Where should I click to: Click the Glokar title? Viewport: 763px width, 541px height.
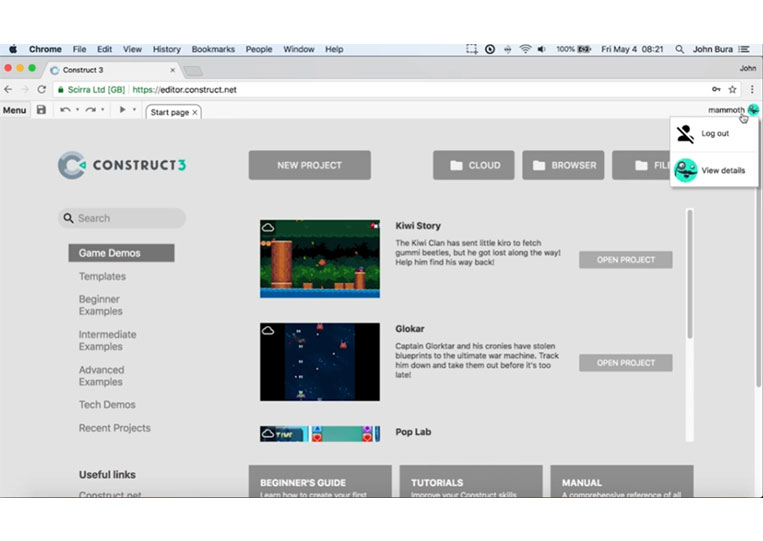(410, 329)
